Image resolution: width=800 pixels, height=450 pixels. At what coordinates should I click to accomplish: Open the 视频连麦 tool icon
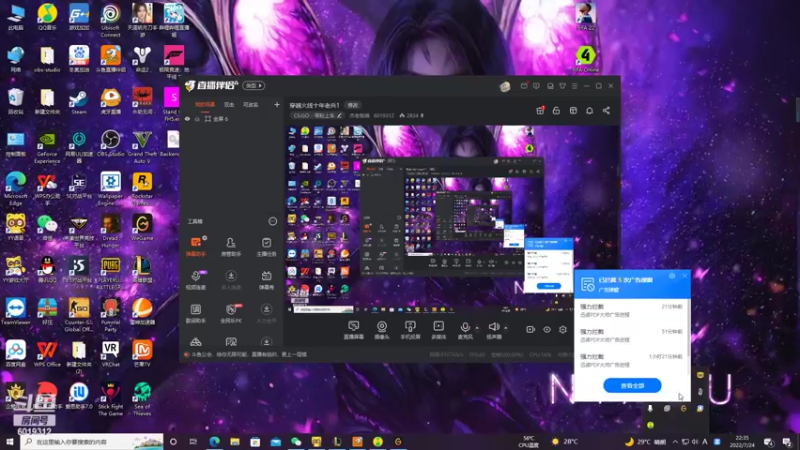[196, 280]
